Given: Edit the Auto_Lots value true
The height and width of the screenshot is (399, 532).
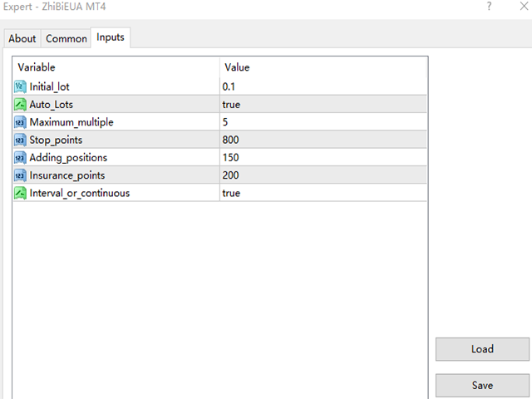Looking at the screenshot, I should click(323, 105).
